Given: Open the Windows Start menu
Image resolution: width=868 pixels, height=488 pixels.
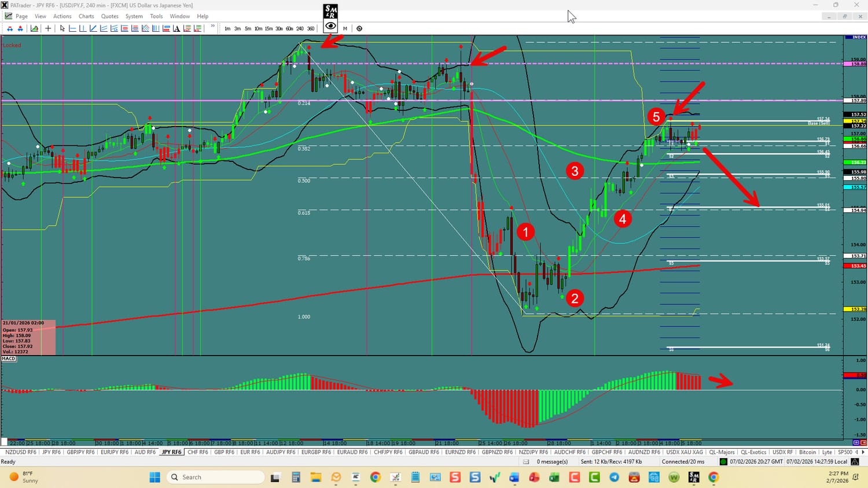Looking at the screenshot, I should point(155,477).
